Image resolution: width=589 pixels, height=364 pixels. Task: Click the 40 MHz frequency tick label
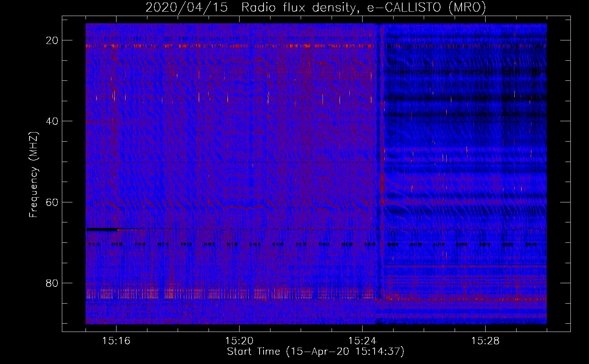pyautogui.click(x=52, y=121)
